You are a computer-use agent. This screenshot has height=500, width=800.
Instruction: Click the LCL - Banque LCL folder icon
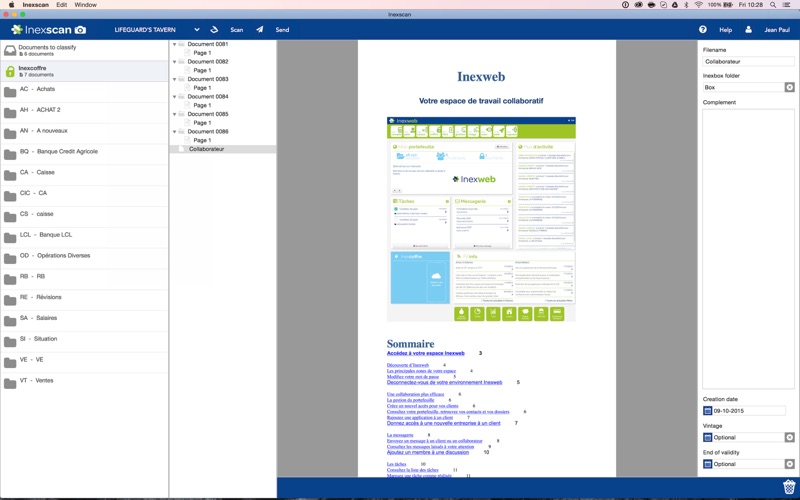[10, 238]
